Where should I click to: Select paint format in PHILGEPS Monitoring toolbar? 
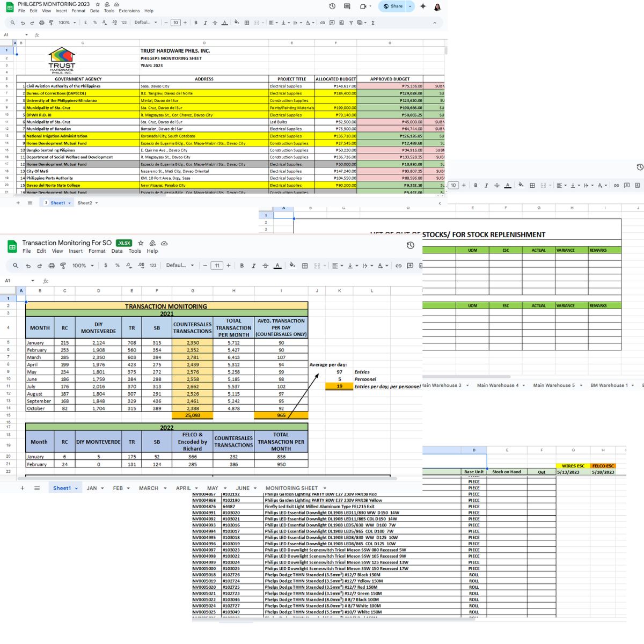pyautogui.click(x=51, y=23)
